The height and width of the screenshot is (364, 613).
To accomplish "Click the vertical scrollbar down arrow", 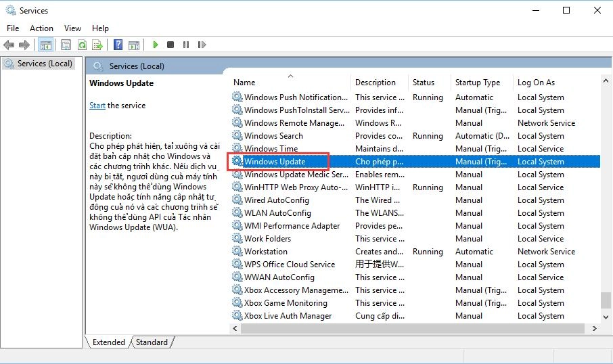I will (x=606, y=317).
